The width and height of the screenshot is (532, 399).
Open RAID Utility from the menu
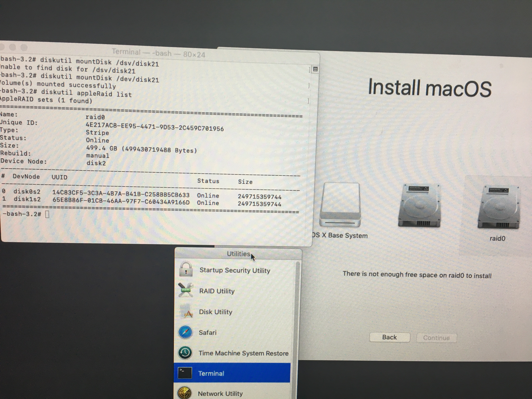(217, 291)
